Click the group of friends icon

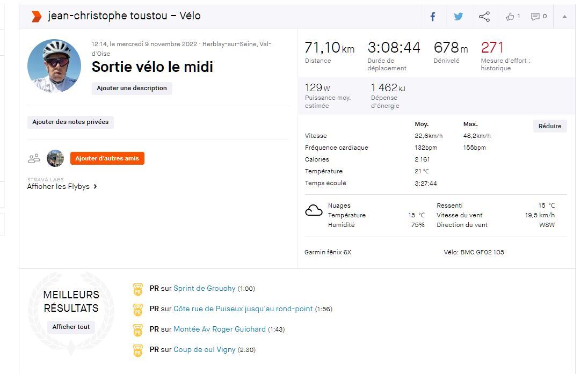pyautogui.click(x=34, y=158)
